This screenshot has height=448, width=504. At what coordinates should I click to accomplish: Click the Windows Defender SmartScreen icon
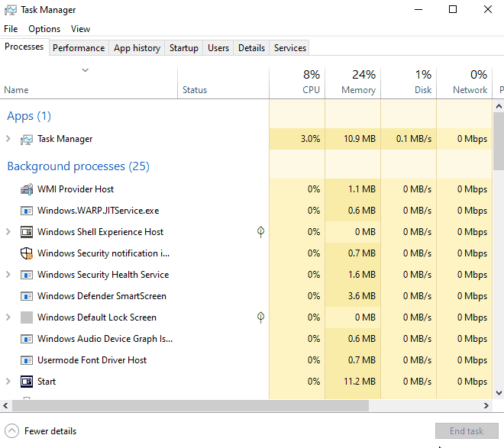(x=27, y=296)
